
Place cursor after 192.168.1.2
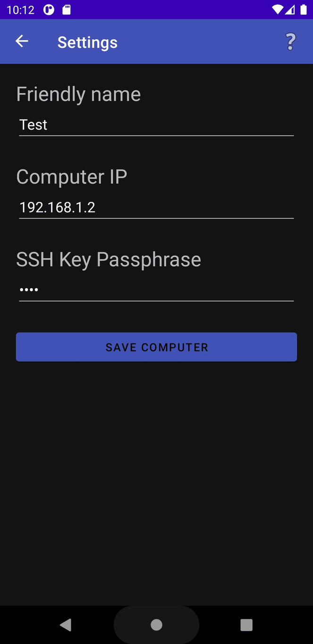(x=99, y=207)
